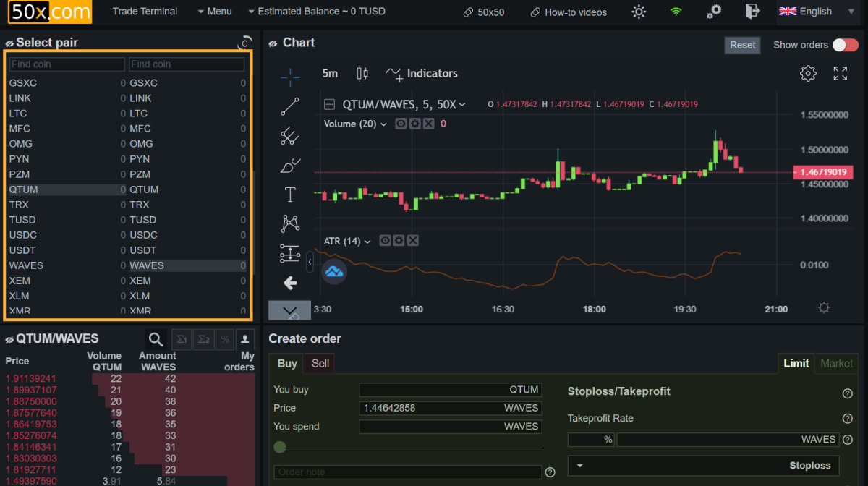Click the logout door icon

752,12
